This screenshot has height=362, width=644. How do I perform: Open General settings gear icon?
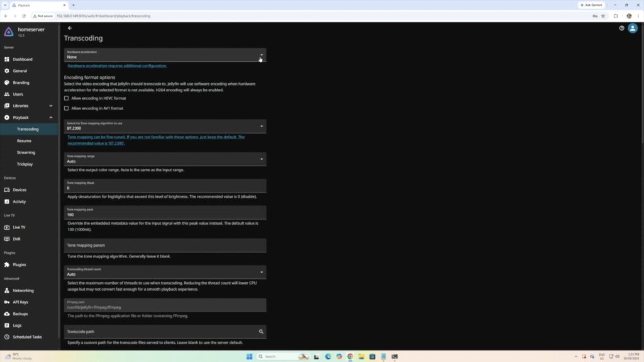(6, 71)
